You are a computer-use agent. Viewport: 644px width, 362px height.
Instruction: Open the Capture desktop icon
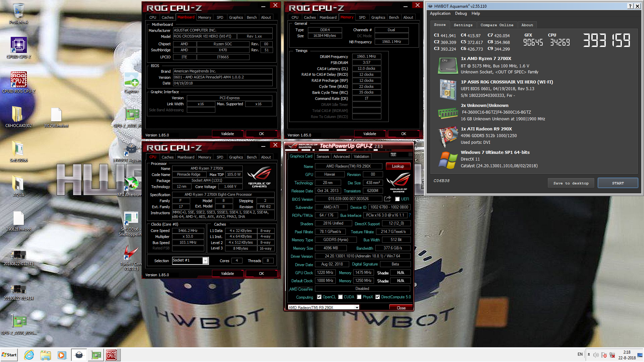[x=131, y=82]
